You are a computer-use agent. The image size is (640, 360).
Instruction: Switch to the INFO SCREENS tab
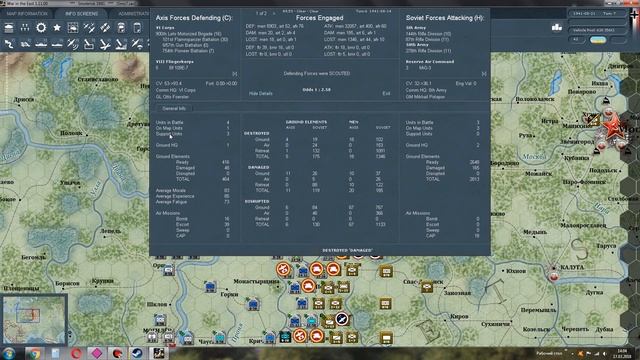coord(81,14)
